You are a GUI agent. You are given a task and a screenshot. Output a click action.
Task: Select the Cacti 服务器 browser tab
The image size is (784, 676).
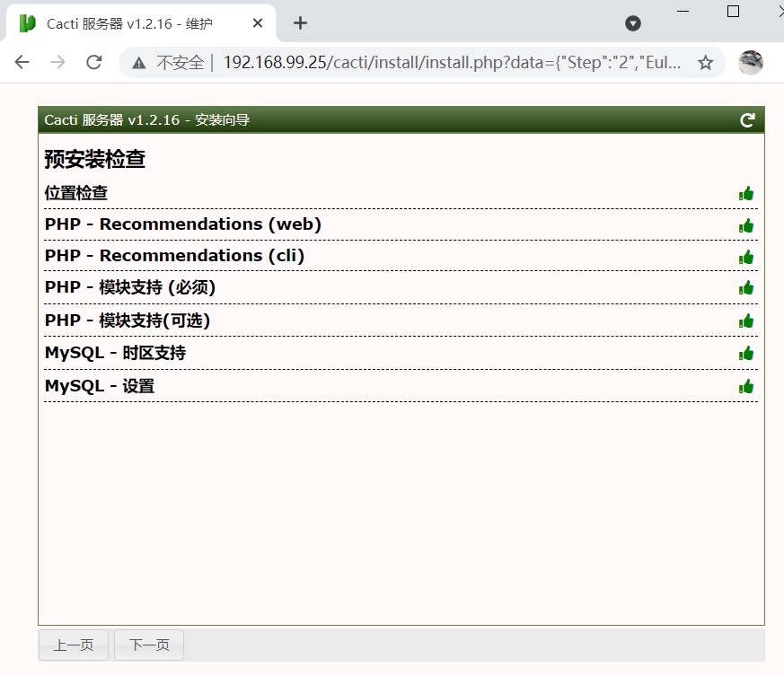point(130,23)
